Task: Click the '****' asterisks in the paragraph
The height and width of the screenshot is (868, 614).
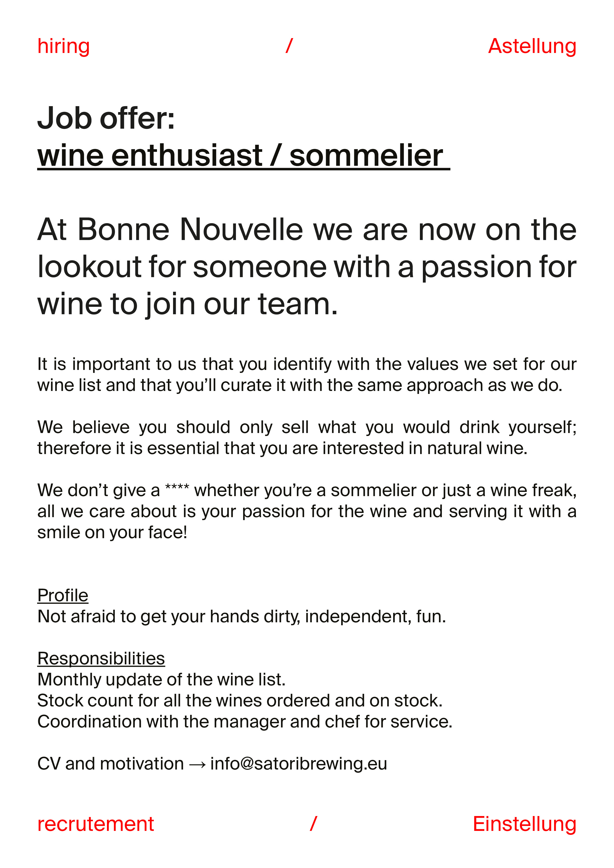Action: [x=177, y=486]
